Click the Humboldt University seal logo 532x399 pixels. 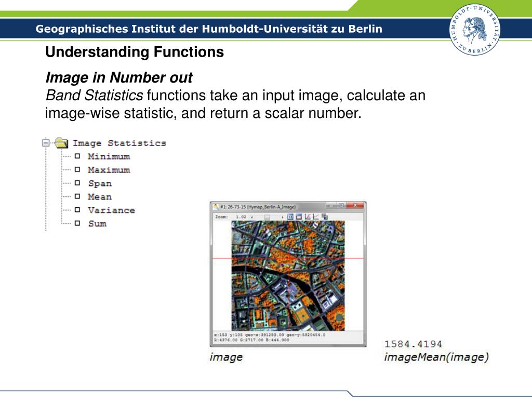(x=474, y=29)
